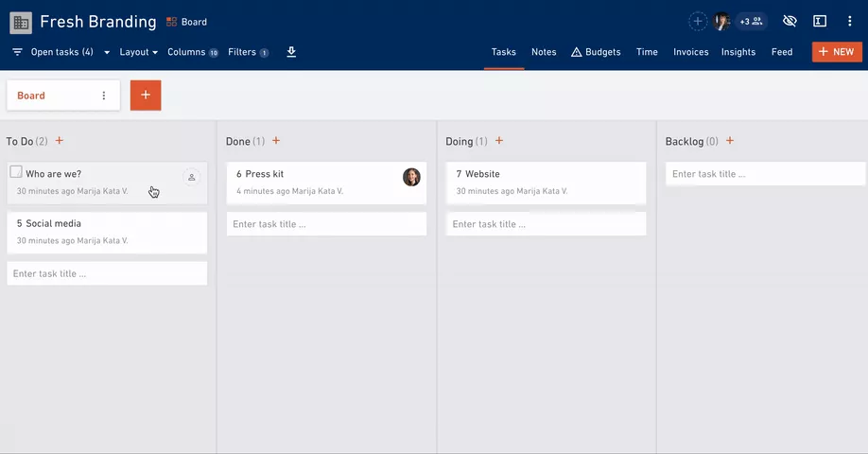Open the Filters panel
The height and width of the screenshot is (454, 868).
click(x=248, y=52)
